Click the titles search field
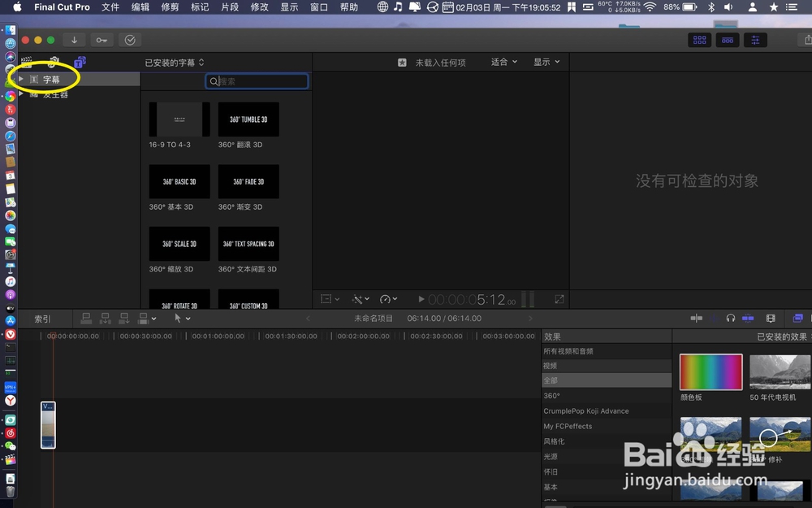 (257, 81)
